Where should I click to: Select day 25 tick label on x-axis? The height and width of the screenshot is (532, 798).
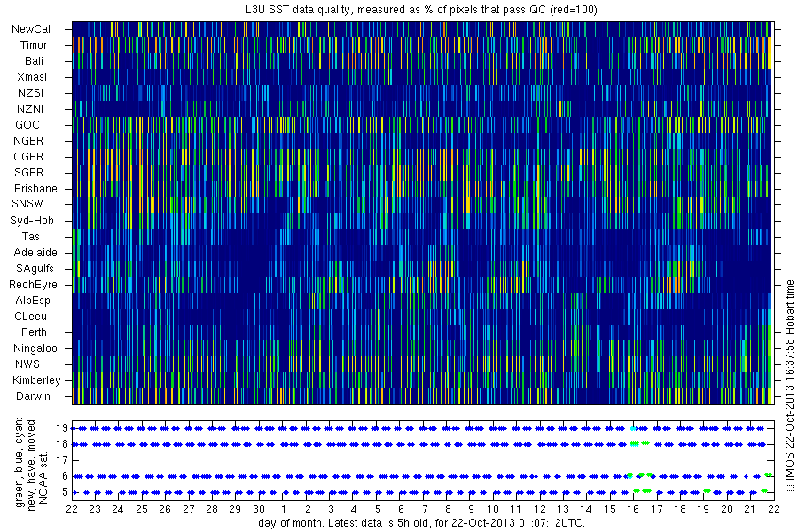[x=142, y=510]
